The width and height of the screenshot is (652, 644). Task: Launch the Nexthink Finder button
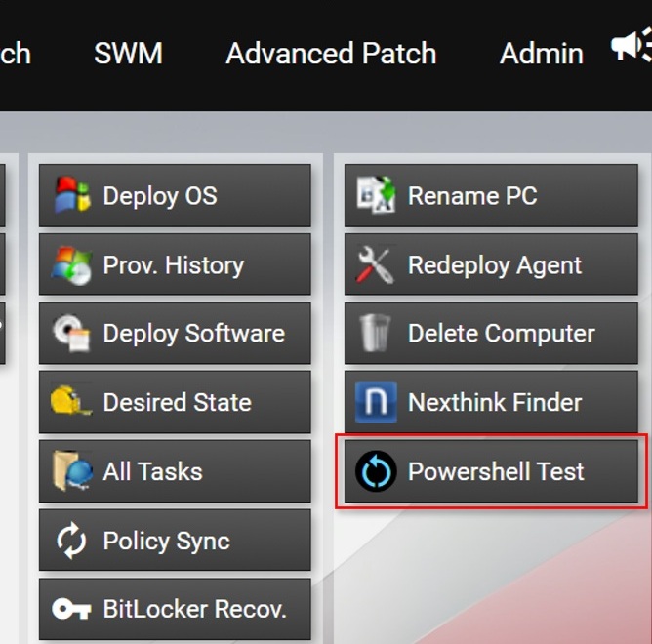491,402
